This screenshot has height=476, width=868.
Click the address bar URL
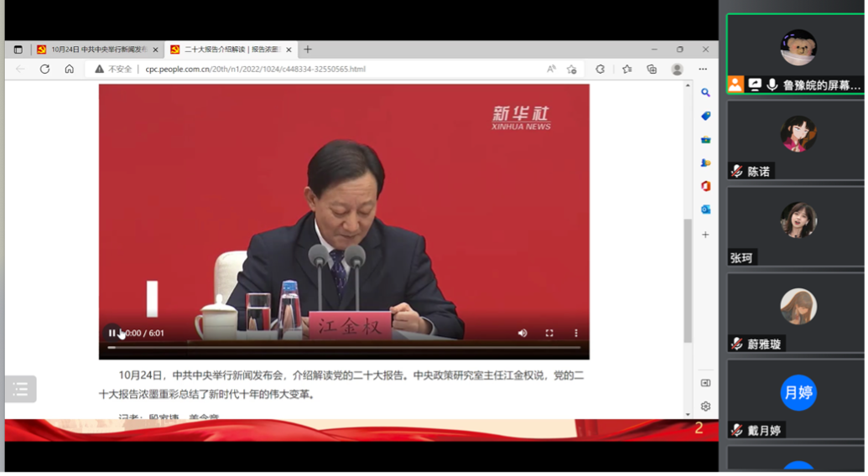pyautogui.click(x=256, y=69)
